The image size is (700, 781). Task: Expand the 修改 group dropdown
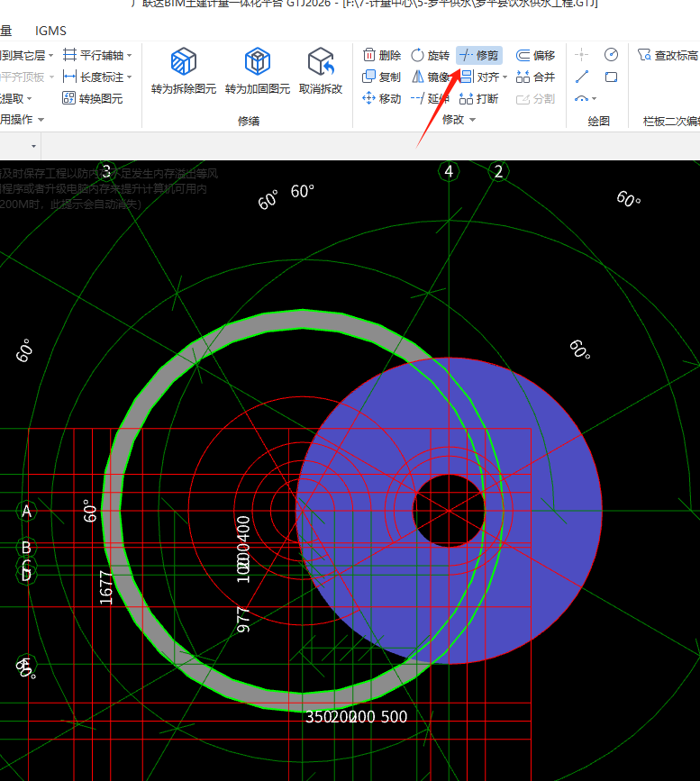click(x=472, y=120)
